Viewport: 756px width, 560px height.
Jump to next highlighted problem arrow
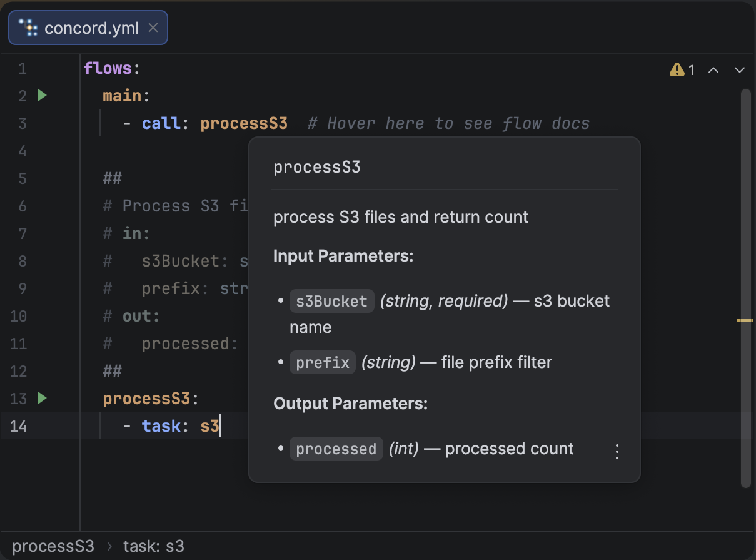coord(740,69)
